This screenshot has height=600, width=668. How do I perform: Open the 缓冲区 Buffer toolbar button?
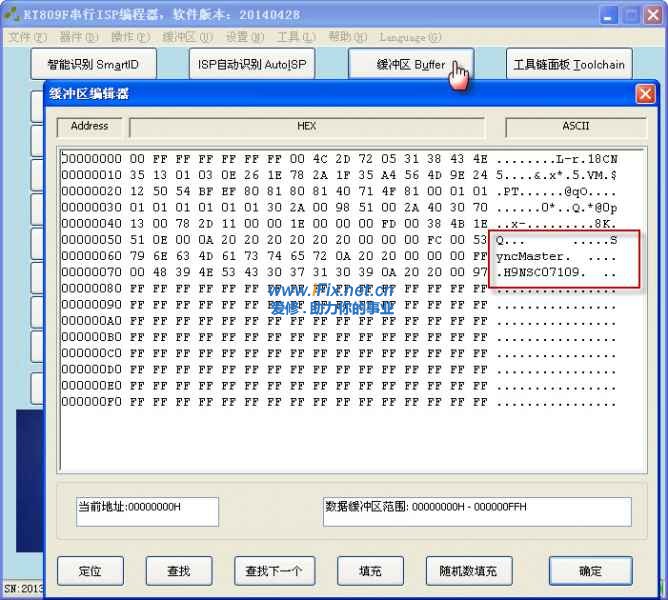pyautogui.click(x=410, y=65)
